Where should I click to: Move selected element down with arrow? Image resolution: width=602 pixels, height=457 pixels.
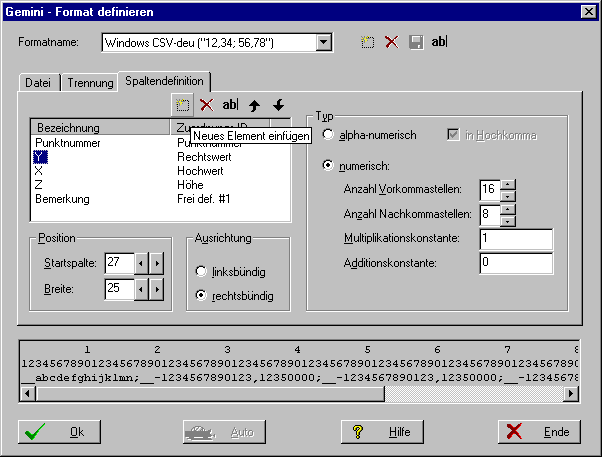[278, 104]
